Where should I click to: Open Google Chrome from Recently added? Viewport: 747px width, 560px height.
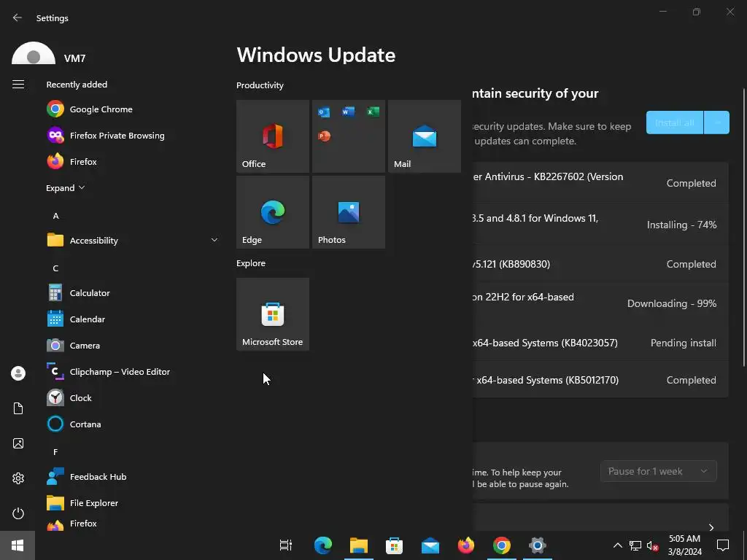click(x=132, y=109)
